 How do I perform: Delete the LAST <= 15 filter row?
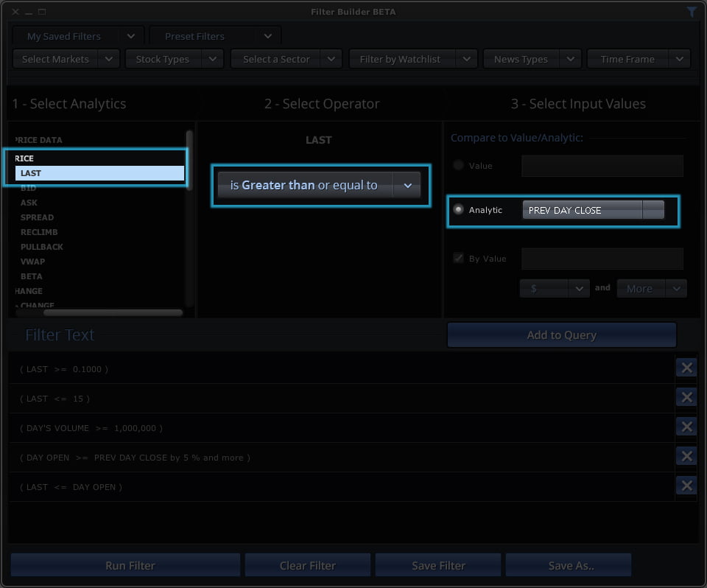(x=686, y=397)
